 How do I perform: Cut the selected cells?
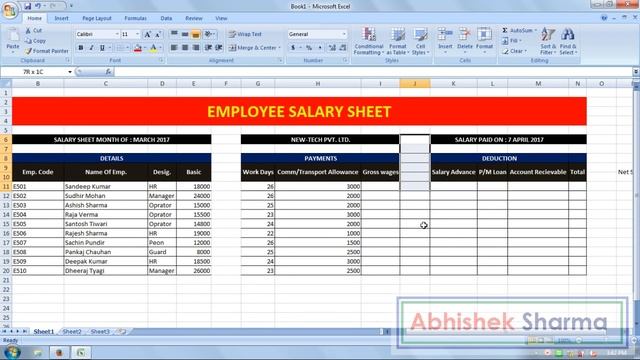click(33, 31)
